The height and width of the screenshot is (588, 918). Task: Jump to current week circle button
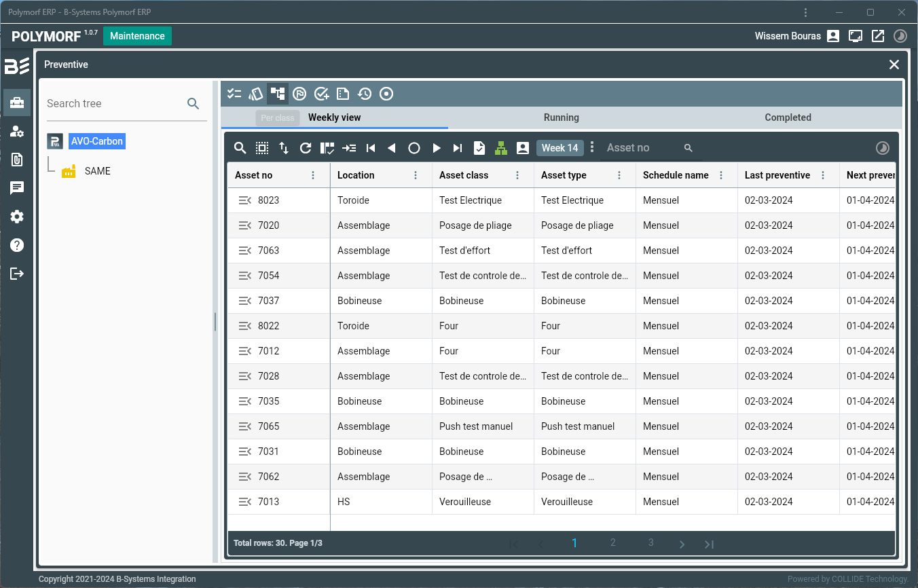click(414, 148)
